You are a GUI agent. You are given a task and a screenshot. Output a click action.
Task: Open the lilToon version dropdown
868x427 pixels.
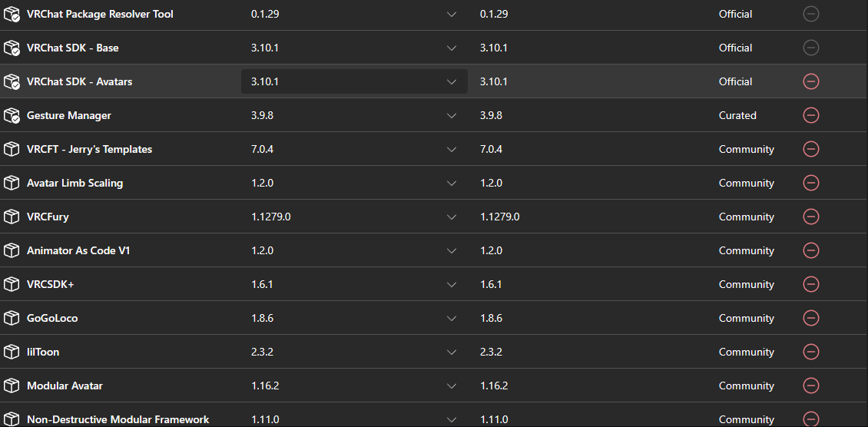(354, 352)
